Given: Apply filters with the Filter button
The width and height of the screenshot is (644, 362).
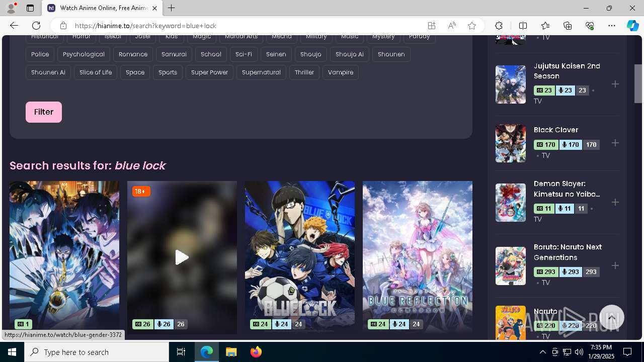Looking at the screenshot, I should coord(44,112).
